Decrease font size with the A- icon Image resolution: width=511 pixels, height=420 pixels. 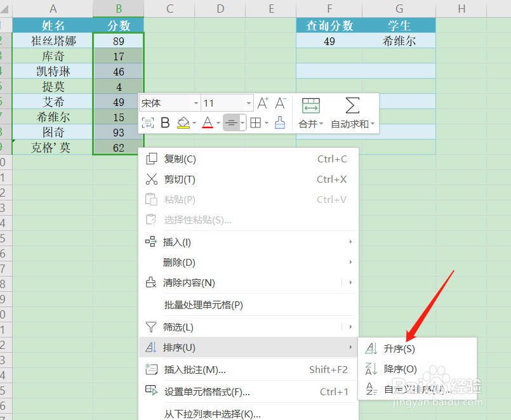281,103
